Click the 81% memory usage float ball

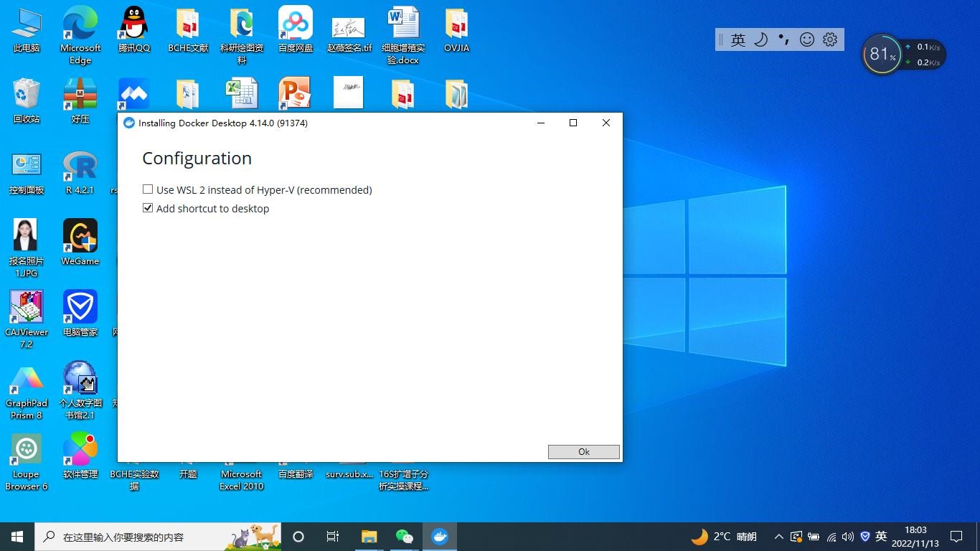click(882, 55)
